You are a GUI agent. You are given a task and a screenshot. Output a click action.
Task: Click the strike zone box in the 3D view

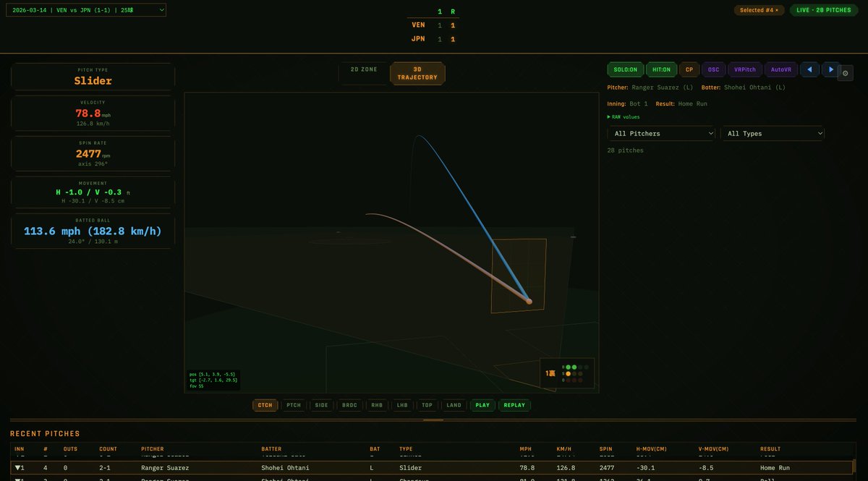[x=519, y=276]
